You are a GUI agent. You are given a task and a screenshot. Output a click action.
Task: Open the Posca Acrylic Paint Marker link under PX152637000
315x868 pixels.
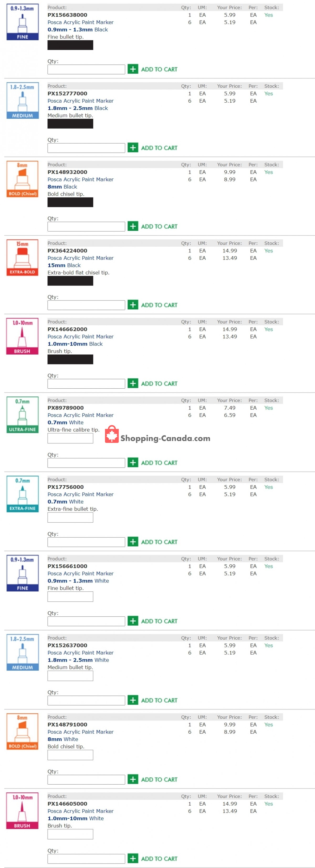[81, 653]
